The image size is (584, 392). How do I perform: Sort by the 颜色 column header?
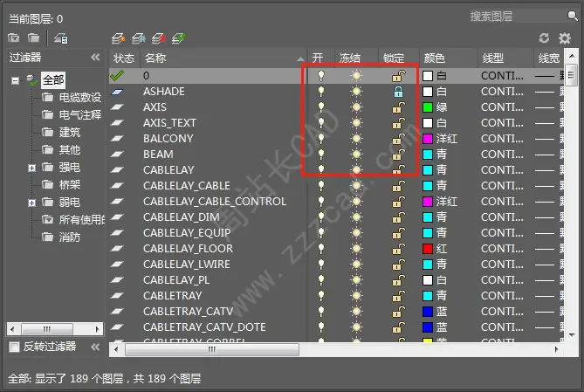pos(449,58)
